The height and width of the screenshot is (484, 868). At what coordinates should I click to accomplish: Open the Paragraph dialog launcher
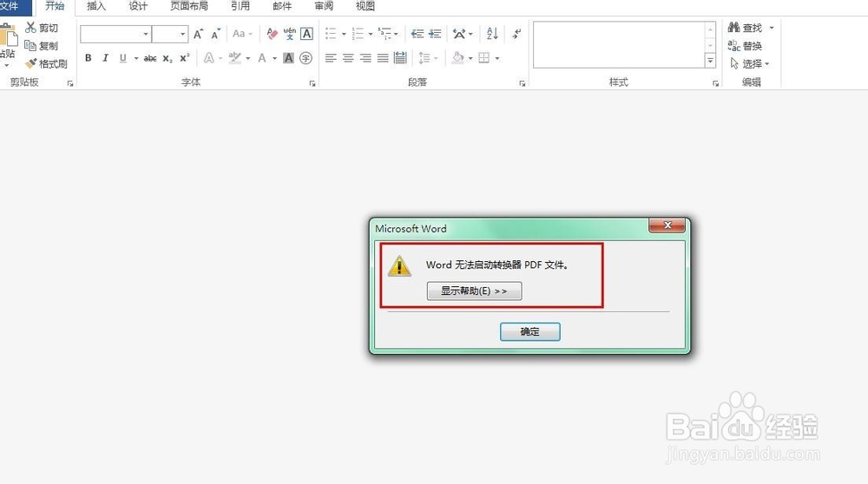pos(522,83)
